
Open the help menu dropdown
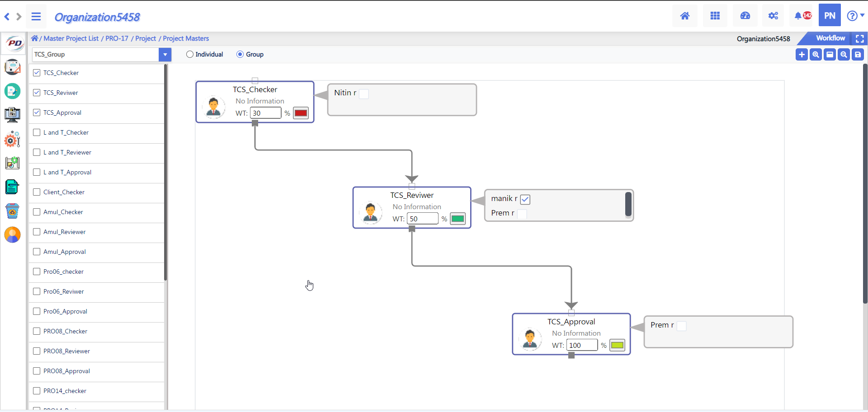(855, 16)
